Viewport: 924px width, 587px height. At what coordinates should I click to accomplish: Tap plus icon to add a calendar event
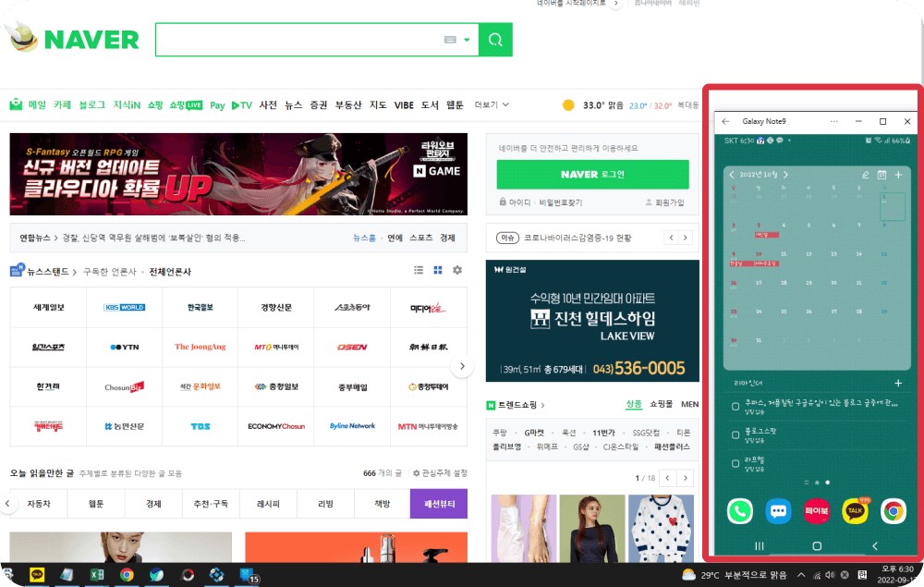(898, 174)
